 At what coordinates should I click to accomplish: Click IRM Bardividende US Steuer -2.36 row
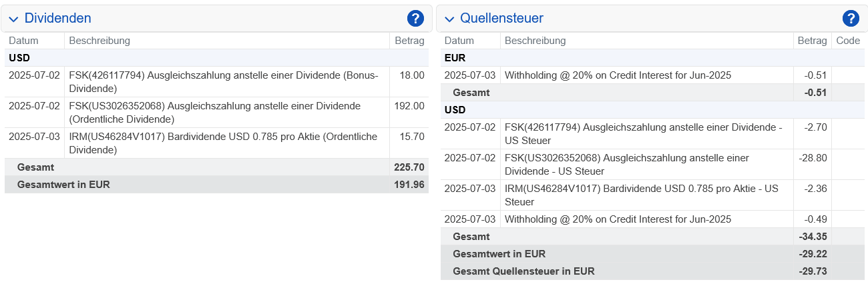(x=652, y=195)
